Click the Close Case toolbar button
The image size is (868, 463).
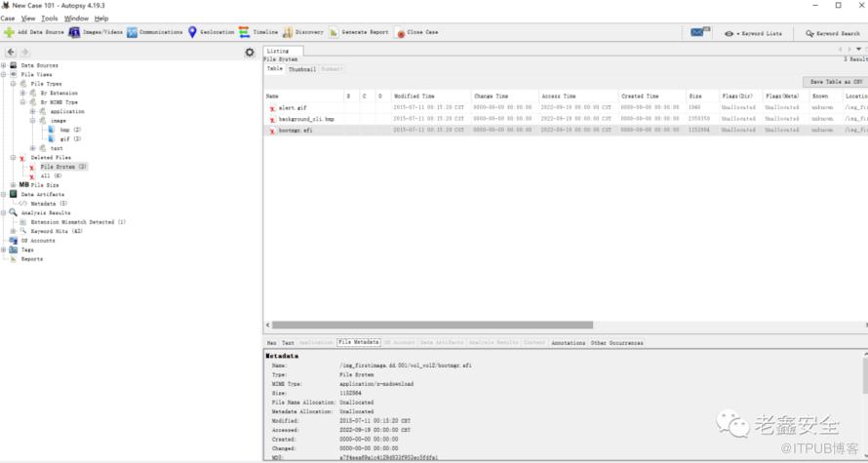(x=401, y=32)
